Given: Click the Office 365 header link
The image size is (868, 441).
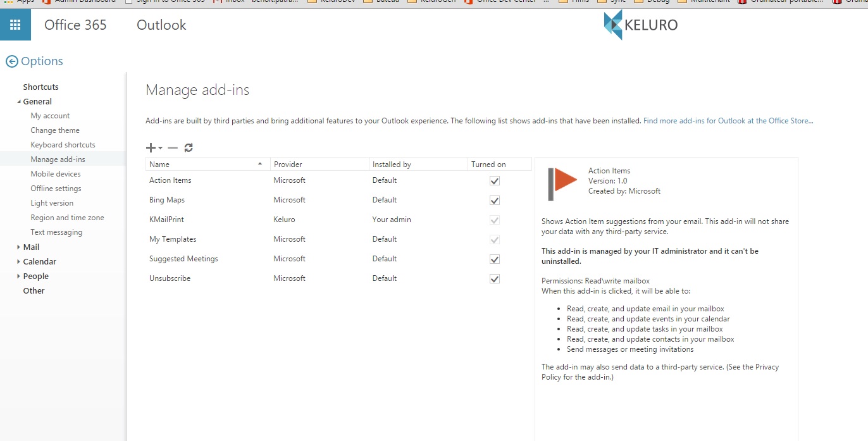Looking at the screenshot, I should (x=75, y=25).
